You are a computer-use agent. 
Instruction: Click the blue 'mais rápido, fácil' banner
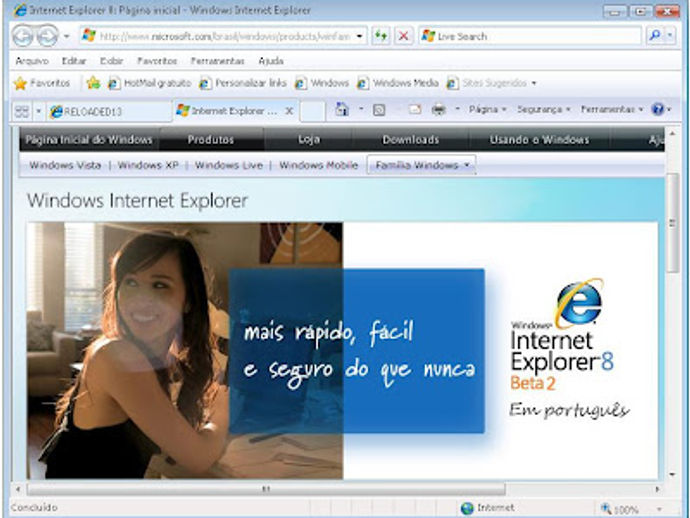pos(357,351)
